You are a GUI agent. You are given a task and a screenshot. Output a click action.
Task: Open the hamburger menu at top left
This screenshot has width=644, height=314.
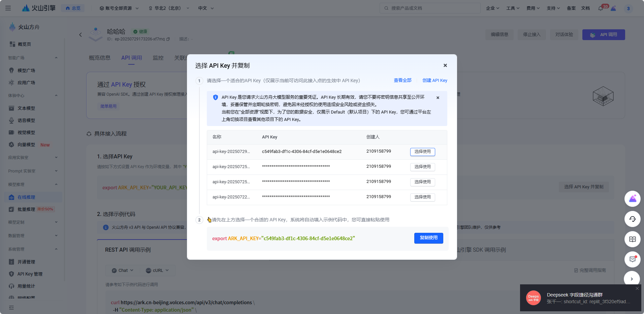point(8,8)
